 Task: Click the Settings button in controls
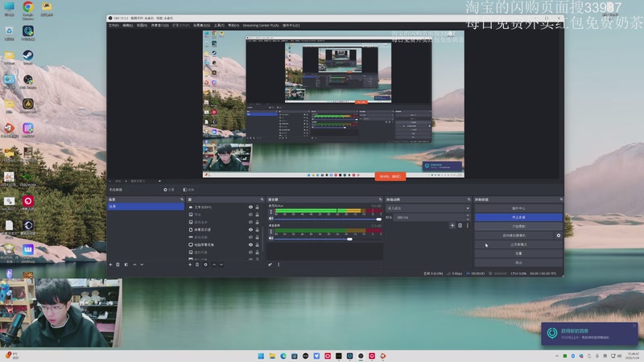tap(518, 253)
